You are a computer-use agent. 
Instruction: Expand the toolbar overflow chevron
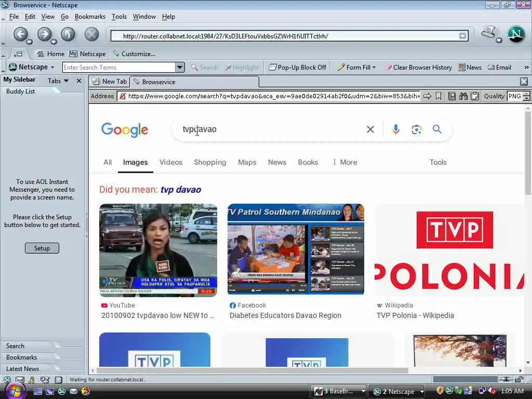526,67
